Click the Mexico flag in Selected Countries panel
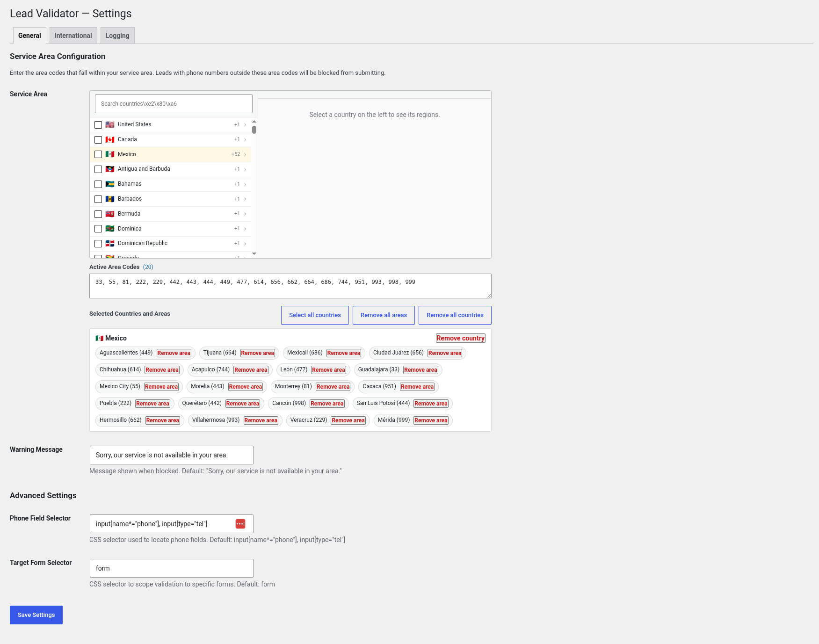Screen dimensions: 819x644 99,338
